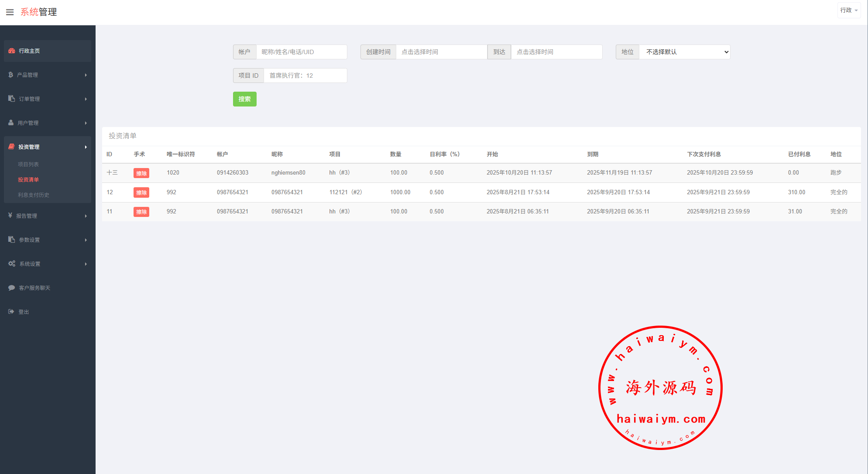Screen dimensions: 868x474
Task: Open 项目列表 submenu item
Action: [28, 164]
